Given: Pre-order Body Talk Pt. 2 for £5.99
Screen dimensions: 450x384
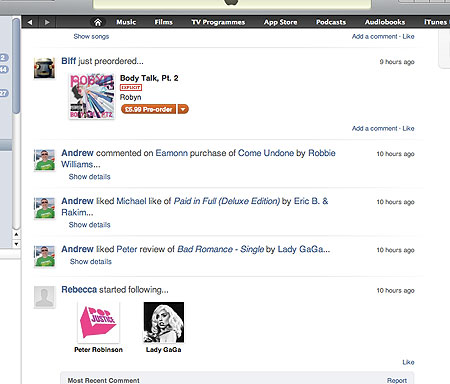Looking at the screenshot, I should [x=148, y=109].
